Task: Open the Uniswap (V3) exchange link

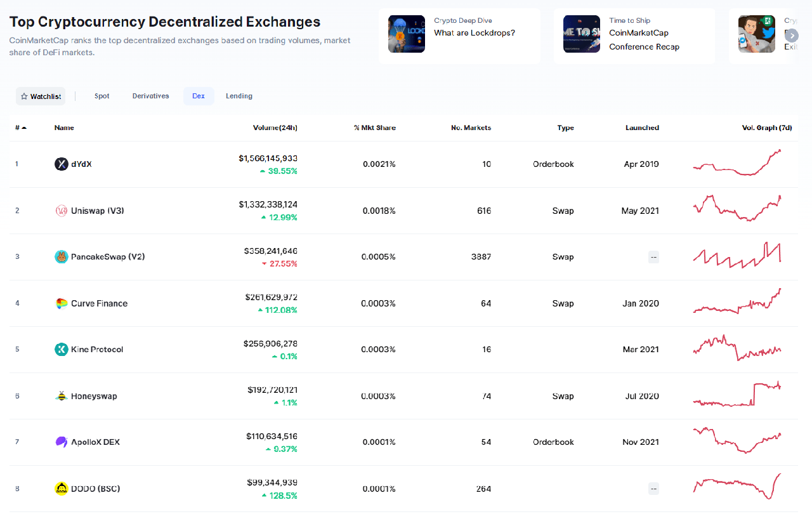Action: [98, 211]
